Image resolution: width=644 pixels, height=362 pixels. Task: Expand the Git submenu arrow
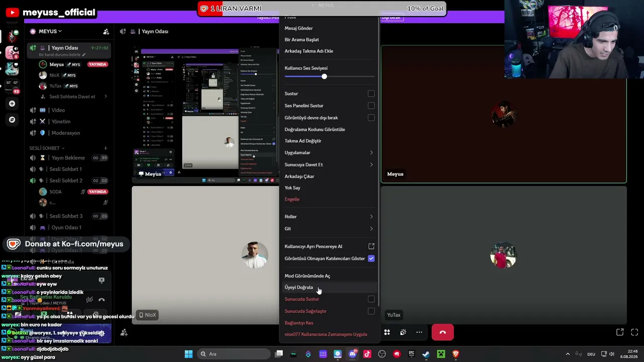tap(371, 229)
